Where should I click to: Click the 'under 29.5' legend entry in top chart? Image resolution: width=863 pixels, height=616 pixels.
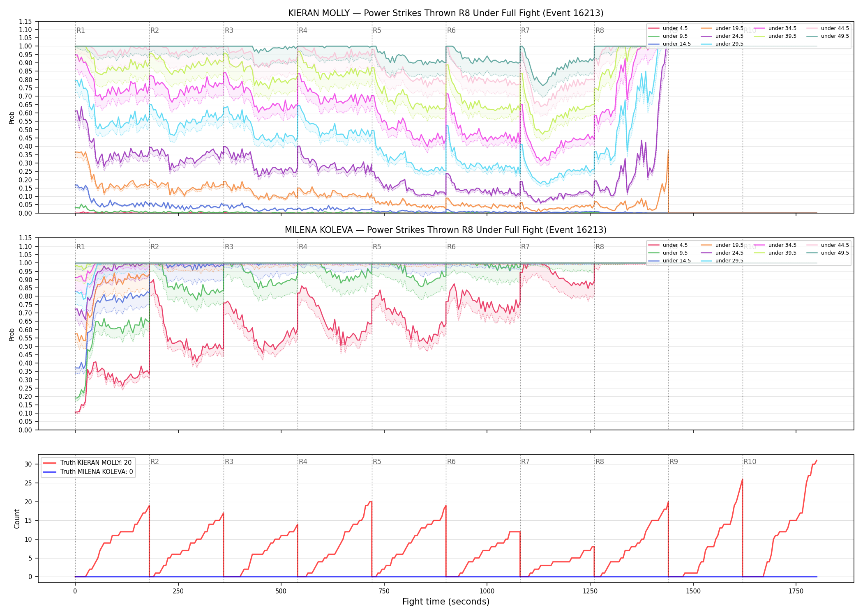pos(722,44)
